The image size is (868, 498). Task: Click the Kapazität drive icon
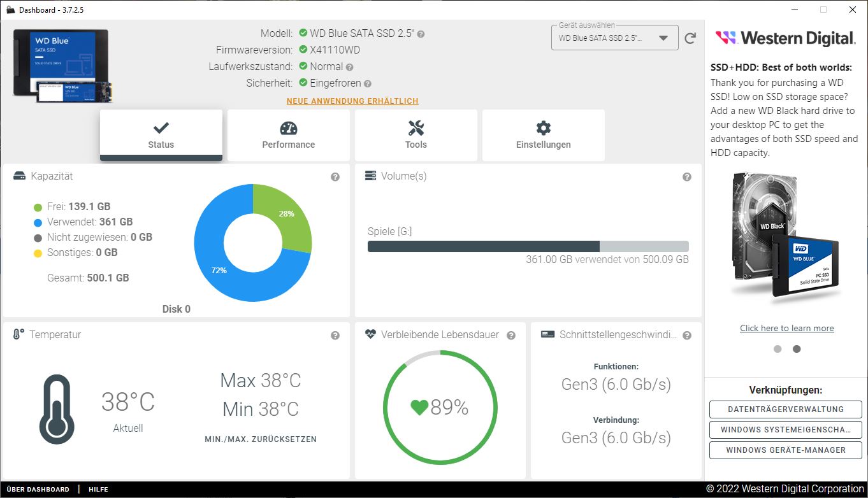tap(19, 176)
